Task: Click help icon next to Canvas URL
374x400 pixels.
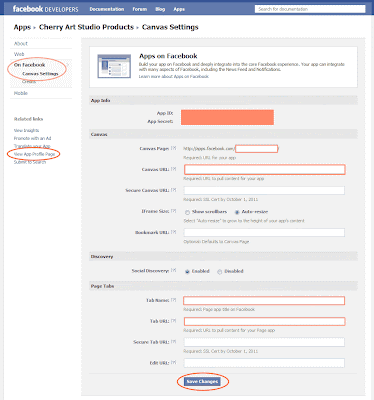Action: (x=174, y=169)
